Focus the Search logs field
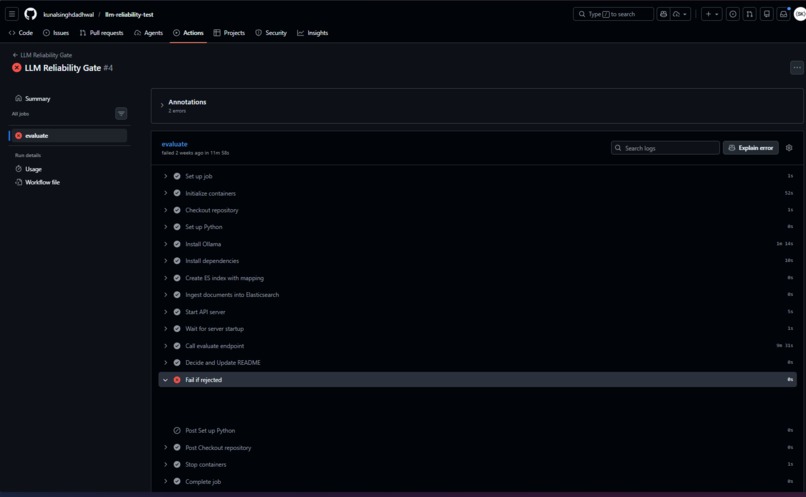 665,148
